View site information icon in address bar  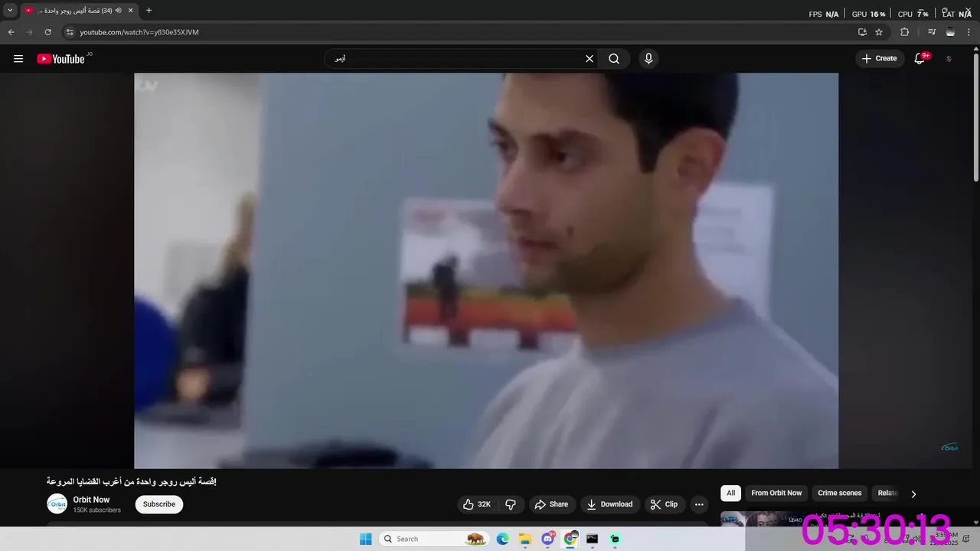pyautogui.click(x=69, y=32)
